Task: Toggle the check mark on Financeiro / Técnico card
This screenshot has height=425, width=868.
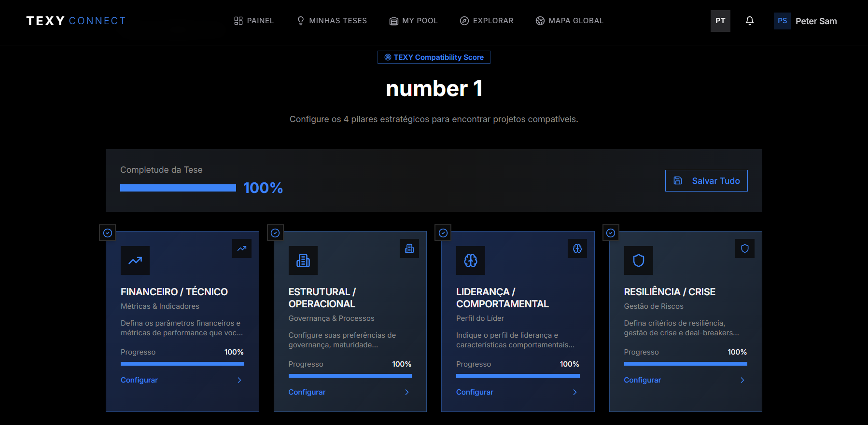Action: (x=108, y=233)
